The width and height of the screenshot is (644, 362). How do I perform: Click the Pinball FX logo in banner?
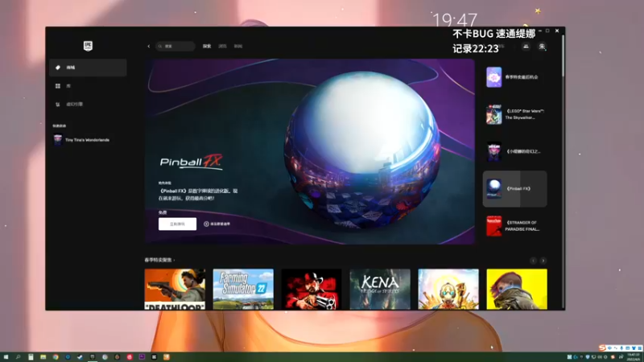coord(192,162)
